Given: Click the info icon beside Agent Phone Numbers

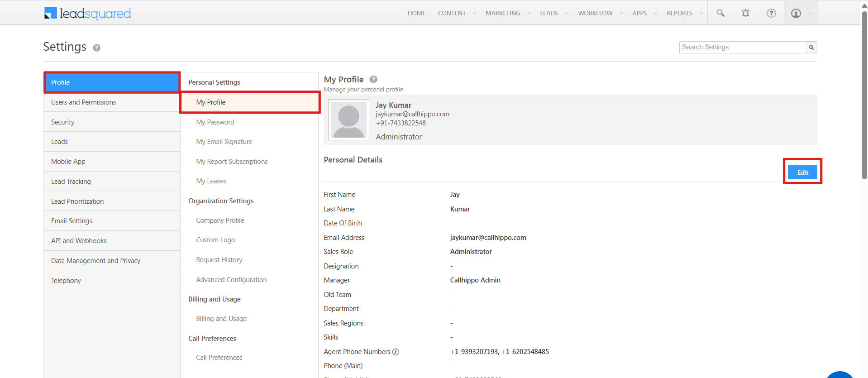Looking at the screenshot, I should click(396, 352).
